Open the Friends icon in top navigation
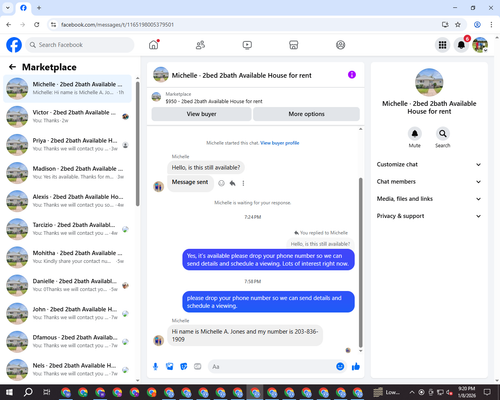Screen dimensions: 500x400 pos(200,45)
